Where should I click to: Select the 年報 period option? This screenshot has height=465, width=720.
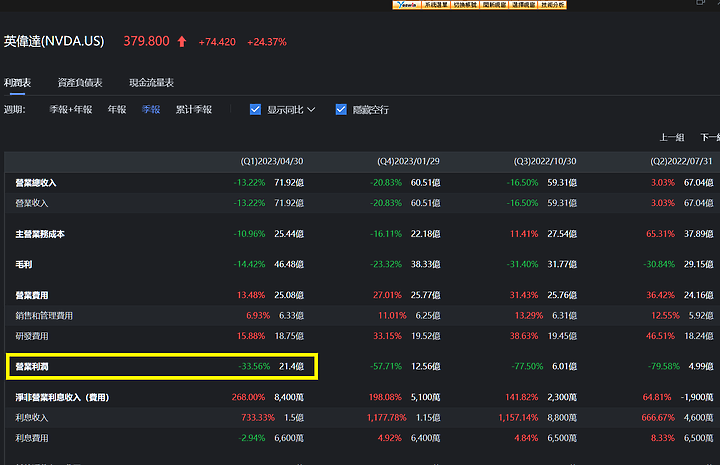click(117, 110)
